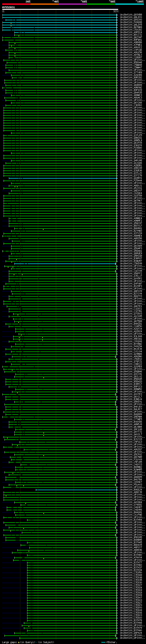
Task: Click the red 20% identity legend segment
Action: coord(16,4)
